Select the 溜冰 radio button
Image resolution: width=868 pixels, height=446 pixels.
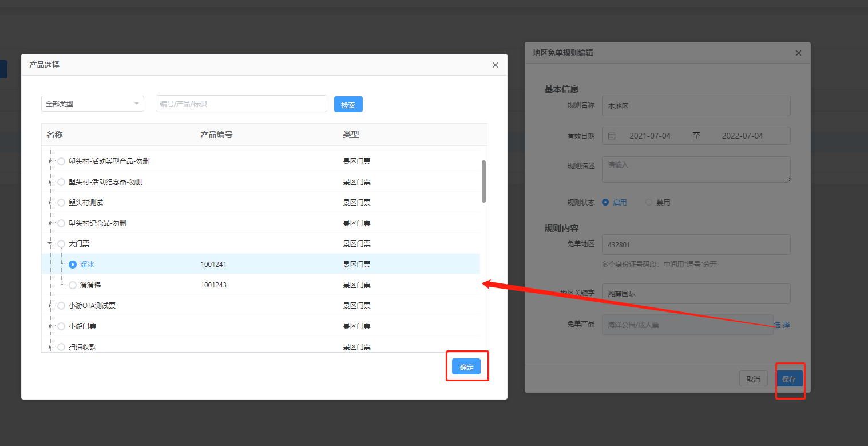pyautogui.click(x=73, y=265)
